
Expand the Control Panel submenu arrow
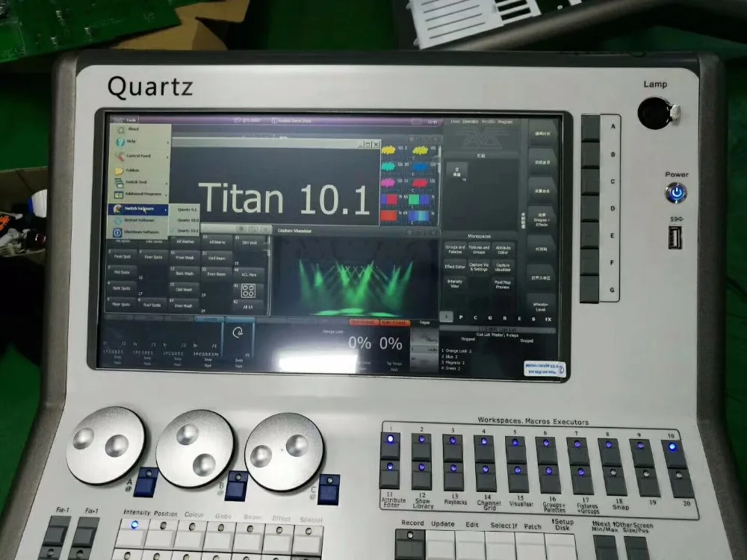(167, 157)
